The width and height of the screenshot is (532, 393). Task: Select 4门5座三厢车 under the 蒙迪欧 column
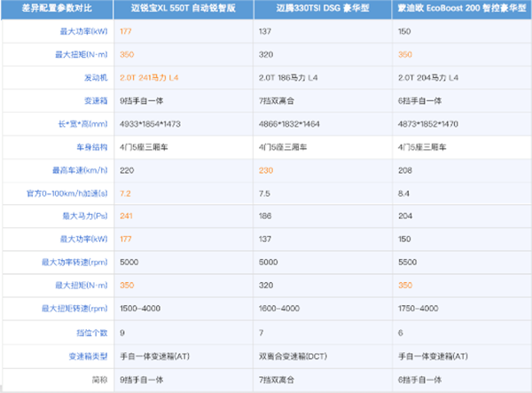pos(422,147)
